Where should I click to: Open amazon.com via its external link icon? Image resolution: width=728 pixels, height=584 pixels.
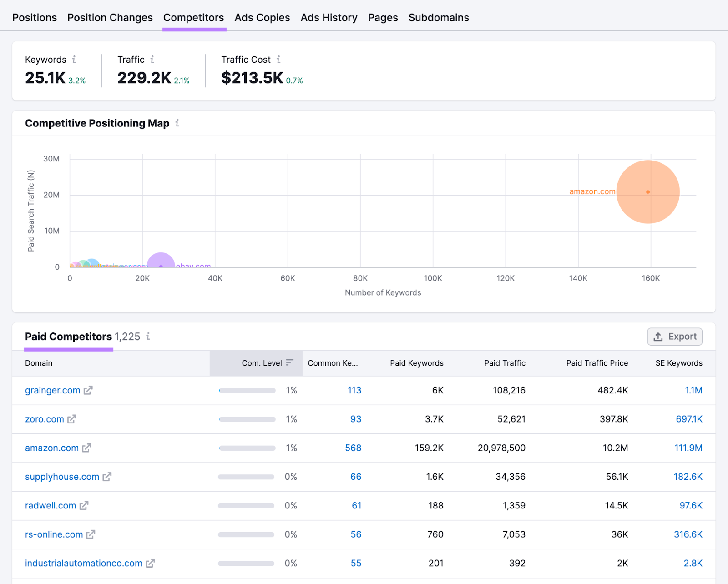pyautogui.click(x=86, y=448)
